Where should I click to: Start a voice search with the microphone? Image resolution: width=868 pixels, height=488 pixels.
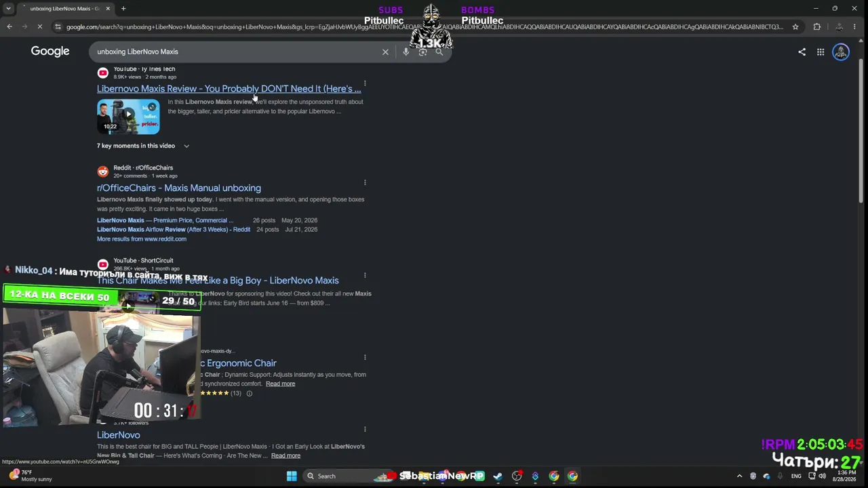coord(406,52)
